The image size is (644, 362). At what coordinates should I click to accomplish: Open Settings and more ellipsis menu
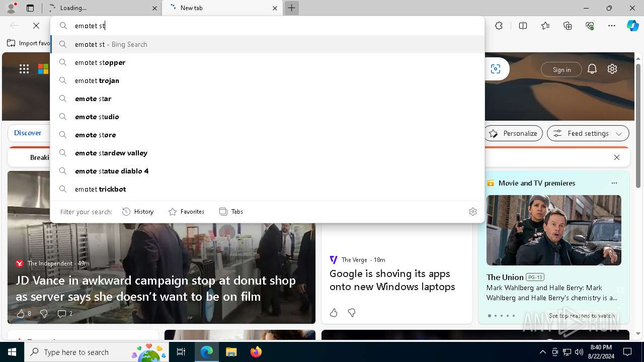pyautogui.click(x=612, y=26)
